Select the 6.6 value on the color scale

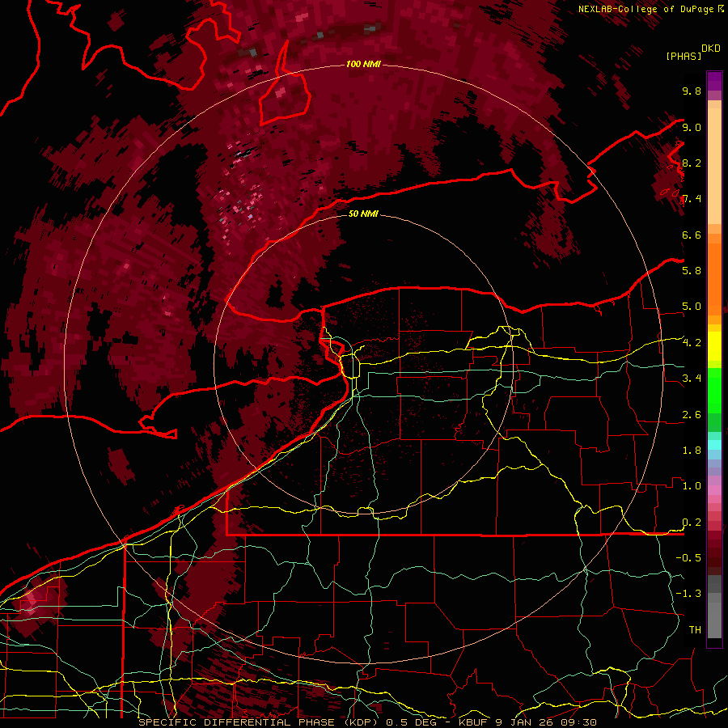[692, 235]
